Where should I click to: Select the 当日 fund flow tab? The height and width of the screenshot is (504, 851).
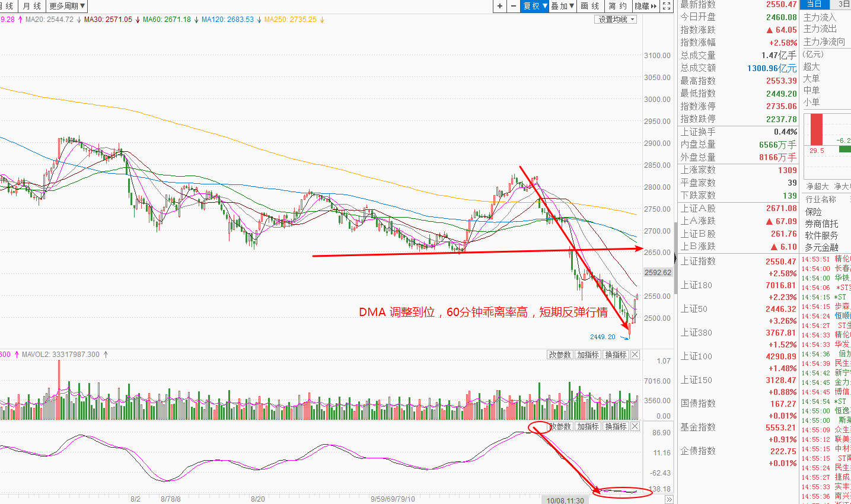815,4
